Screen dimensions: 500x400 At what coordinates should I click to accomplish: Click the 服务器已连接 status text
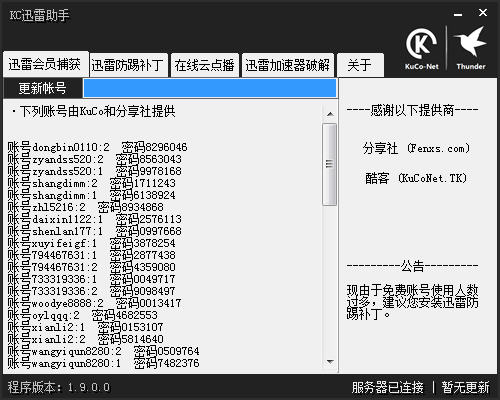point(387,387)
